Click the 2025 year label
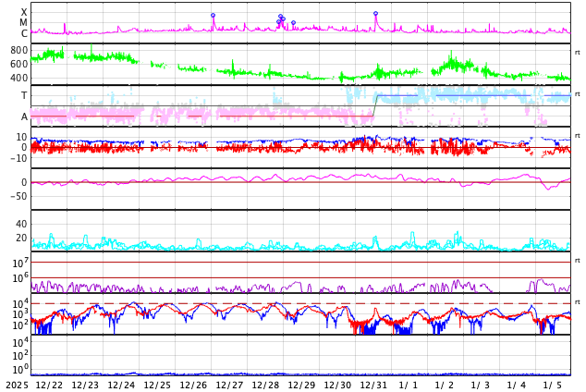This screenshot has height=392, width=586. click(x=18, y=385)
